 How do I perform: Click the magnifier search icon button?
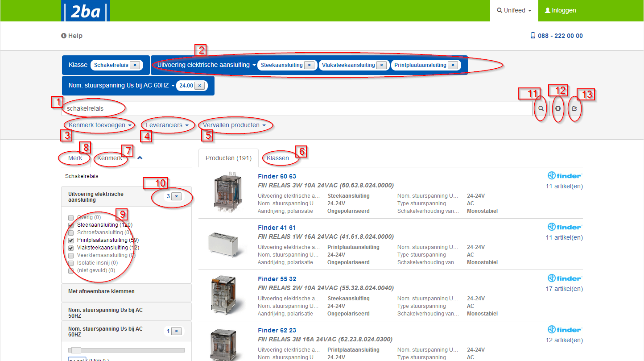[x=541, y=108]
